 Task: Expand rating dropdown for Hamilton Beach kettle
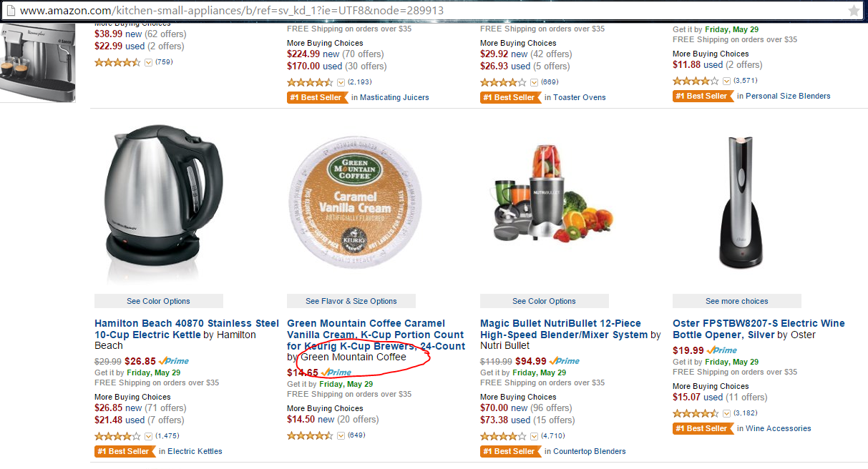[148, 436]
